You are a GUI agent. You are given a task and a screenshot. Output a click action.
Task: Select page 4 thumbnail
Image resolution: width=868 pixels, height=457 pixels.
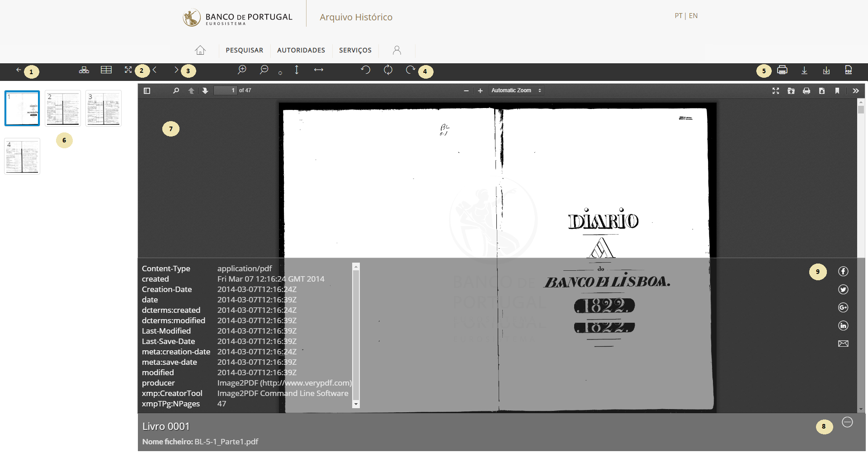22,156
